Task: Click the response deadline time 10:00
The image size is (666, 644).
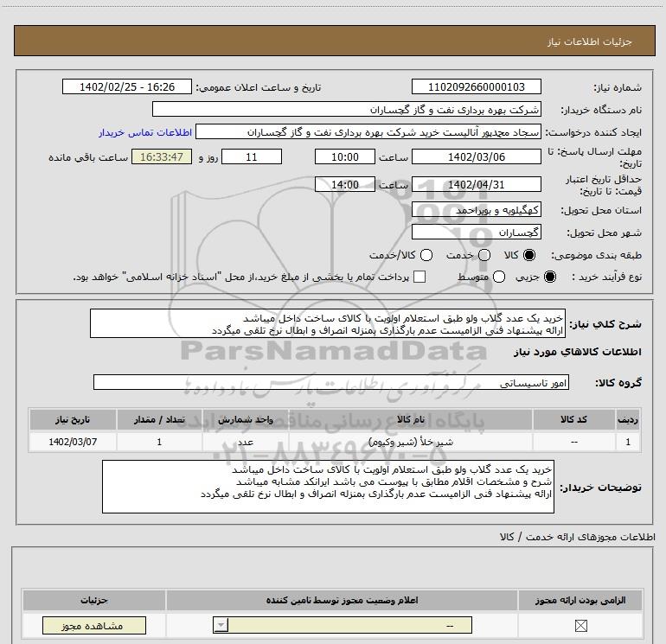Action: (345, 156)
